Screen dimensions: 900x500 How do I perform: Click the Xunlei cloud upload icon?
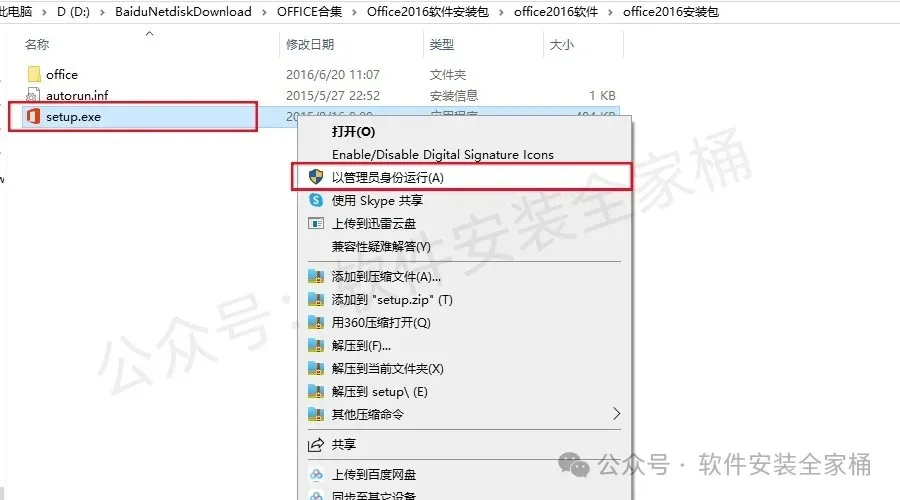[316, 223]
